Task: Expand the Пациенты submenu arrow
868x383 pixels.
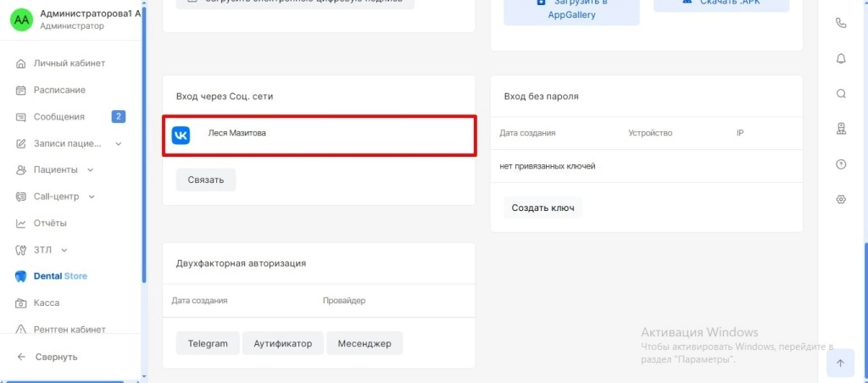Action: coord(91,170)
